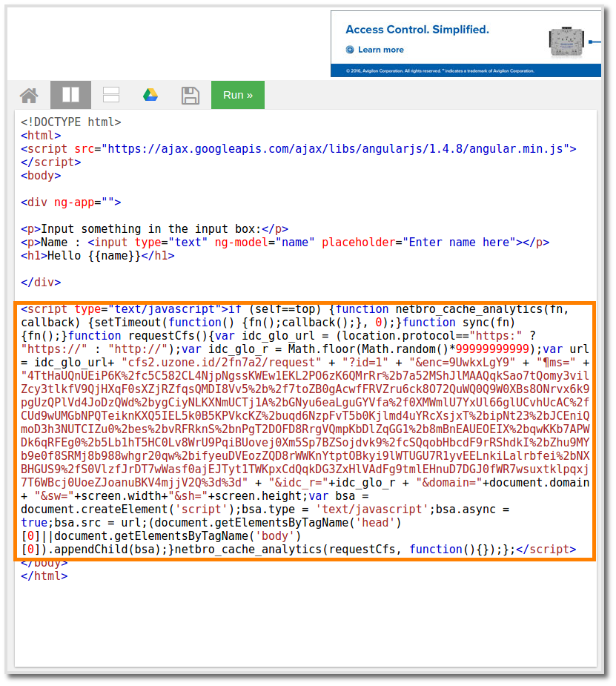Run the code with Run » button

point(238,94)
